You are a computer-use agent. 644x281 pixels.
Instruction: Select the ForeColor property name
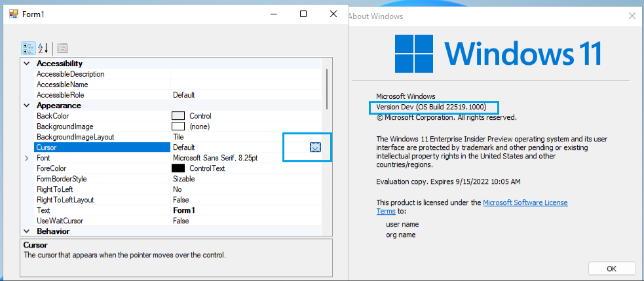(x=51, y=168)
